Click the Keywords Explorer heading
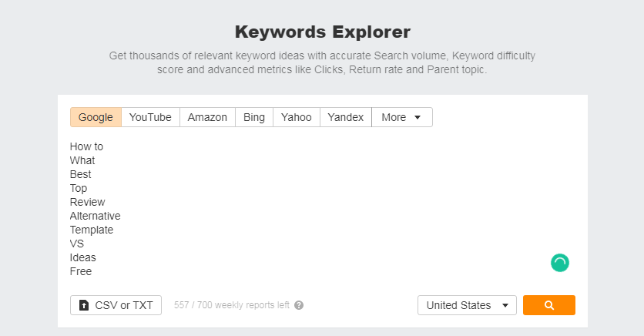Screen dimensions: 644x336 point(323,32)
